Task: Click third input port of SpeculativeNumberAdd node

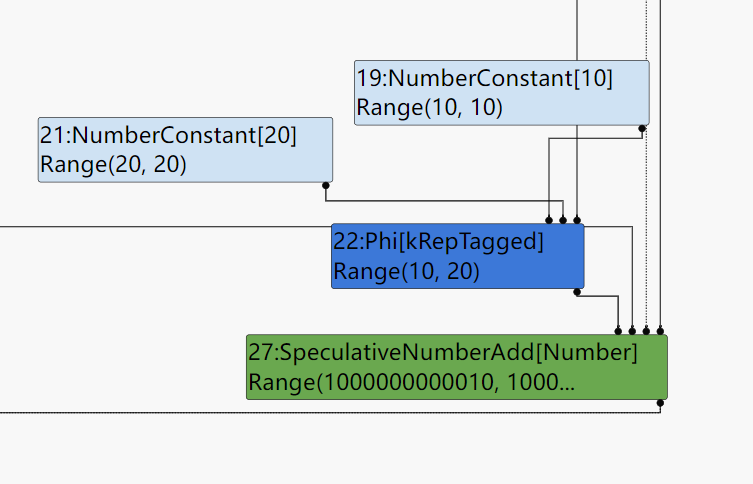Action: tap(646, 330)
